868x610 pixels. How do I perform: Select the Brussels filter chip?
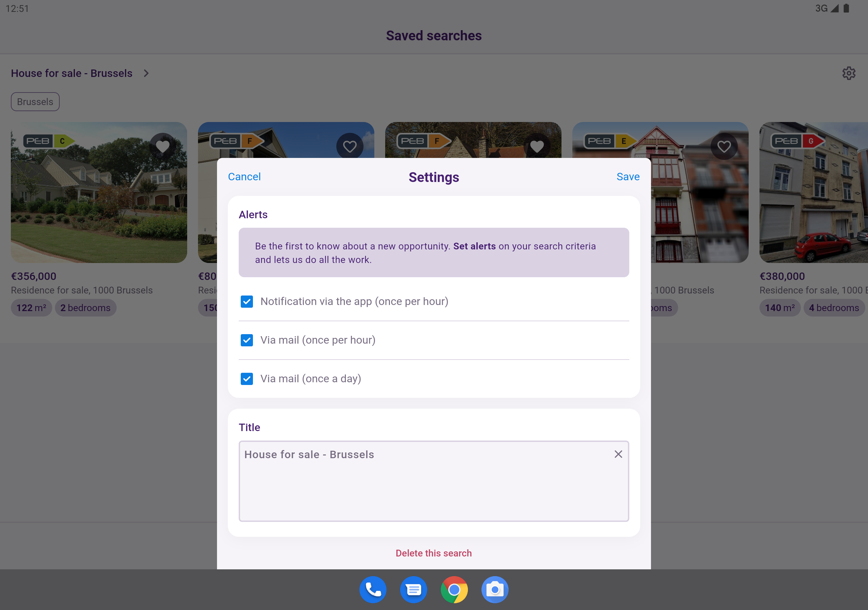point(35,101)
